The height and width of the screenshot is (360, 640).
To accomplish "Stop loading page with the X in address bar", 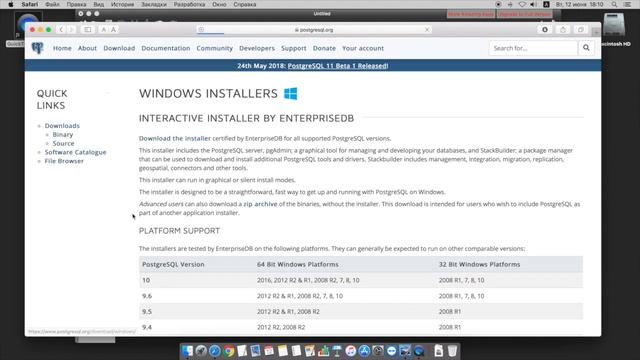I will tap(427, 30).
